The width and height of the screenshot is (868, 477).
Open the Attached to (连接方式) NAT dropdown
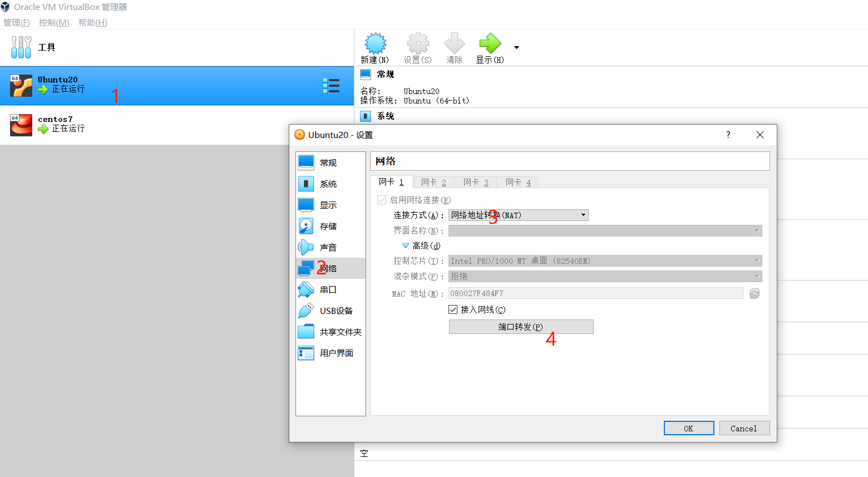tap(519, 215)
